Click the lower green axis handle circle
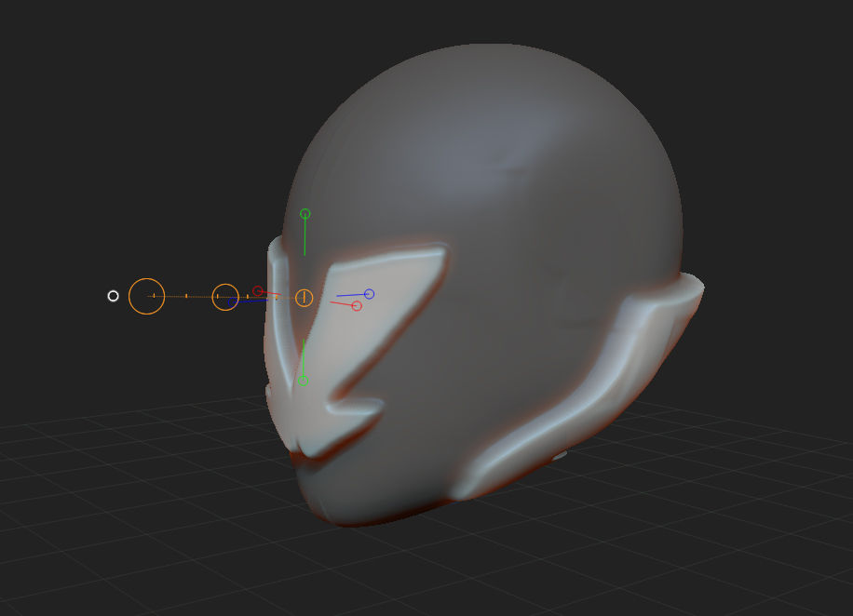The image size is (853, 616). point(304,382)
